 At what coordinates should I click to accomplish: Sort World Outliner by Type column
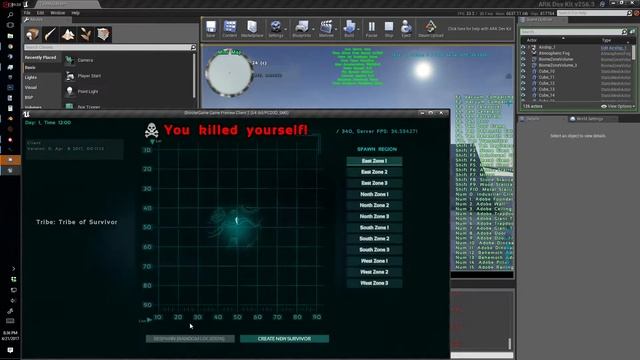[x=607, y=40]
